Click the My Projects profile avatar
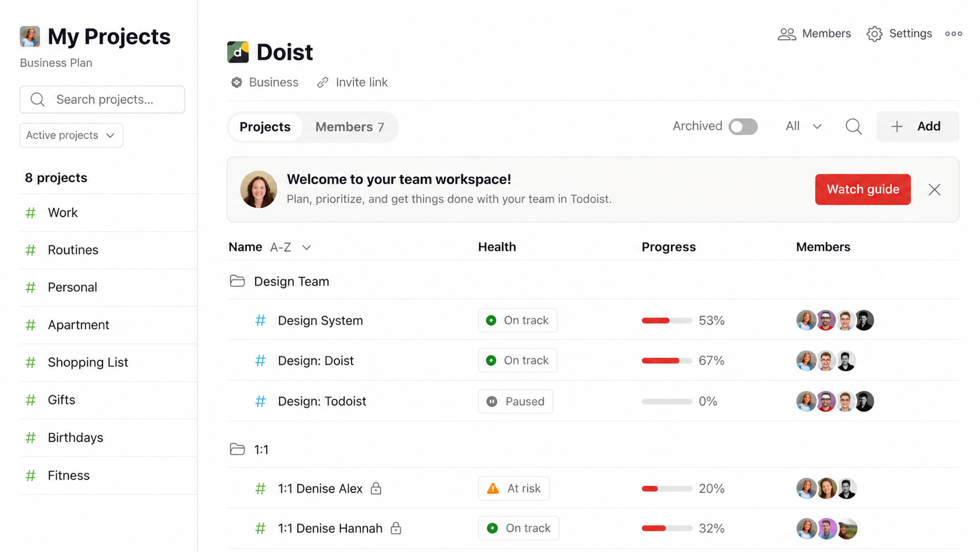This screenshot has height=552, width=980. click(x=30, y=36)
